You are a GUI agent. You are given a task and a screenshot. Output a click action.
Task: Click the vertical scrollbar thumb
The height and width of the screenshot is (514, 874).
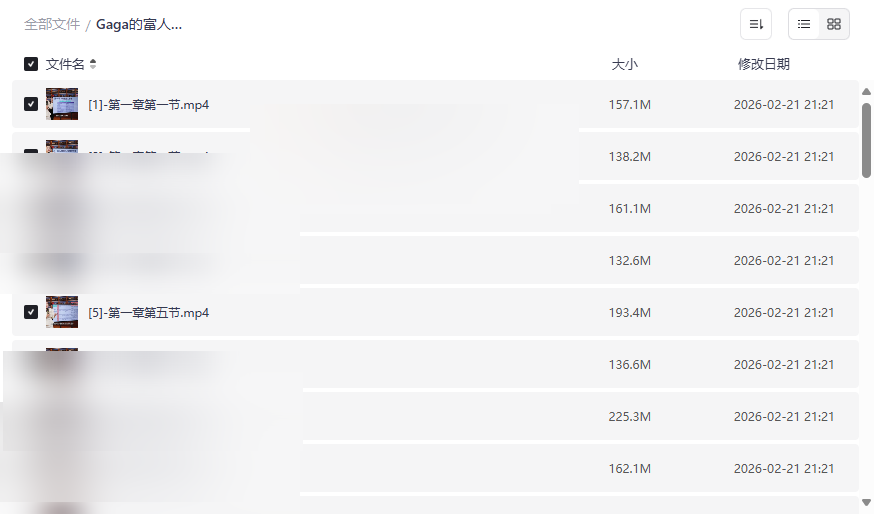point(866,140)
